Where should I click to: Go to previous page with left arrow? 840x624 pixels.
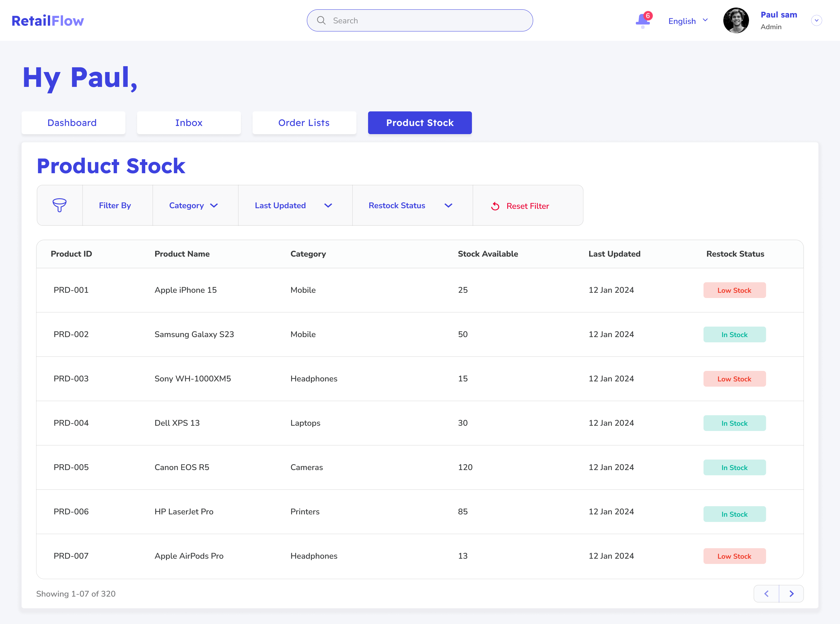coord(766,594)
